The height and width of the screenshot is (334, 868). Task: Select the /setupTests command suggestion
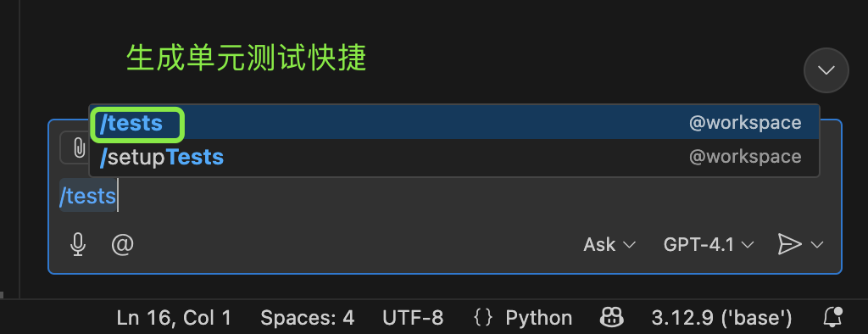coord(454,158)
